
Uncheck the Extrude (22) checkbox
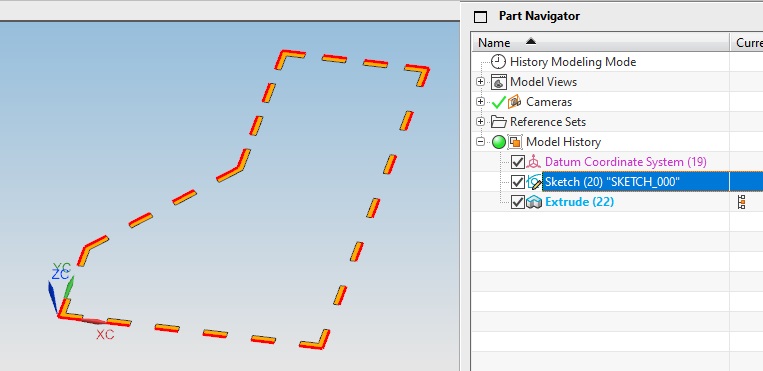[x=518, y=202]
